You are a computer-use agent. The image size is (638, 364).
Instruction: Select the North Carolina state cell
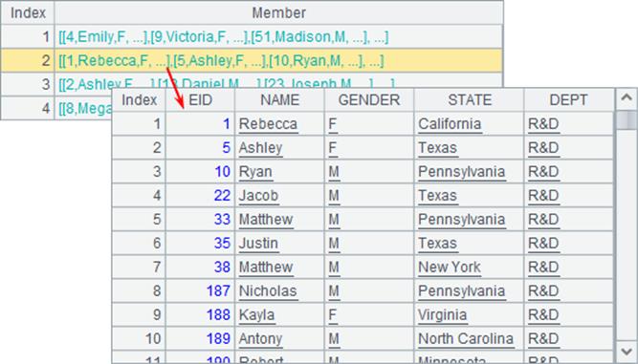click(x=469, y=338)
